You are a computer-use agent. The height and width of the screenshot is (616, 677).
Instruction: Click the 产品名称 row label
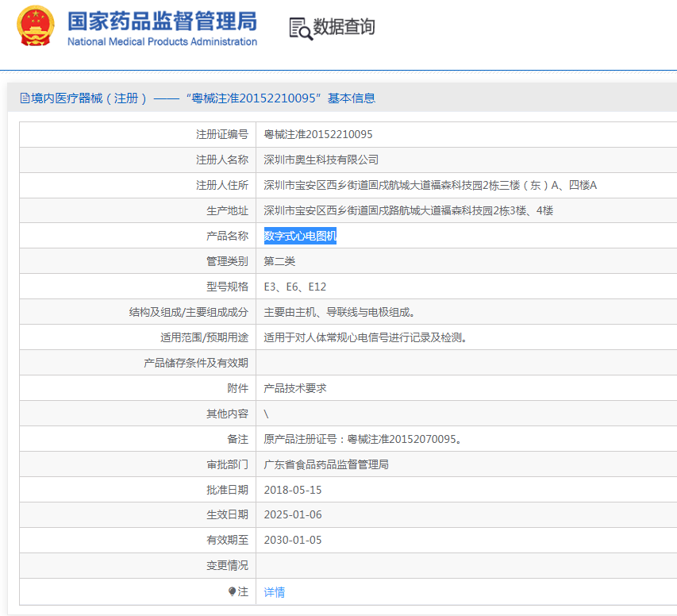pyautogui.click(x=227, y=236)
